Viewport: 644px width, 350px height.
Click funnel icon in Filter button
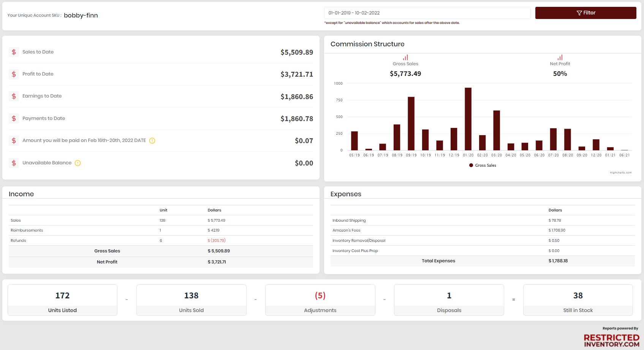coord(579,13)
